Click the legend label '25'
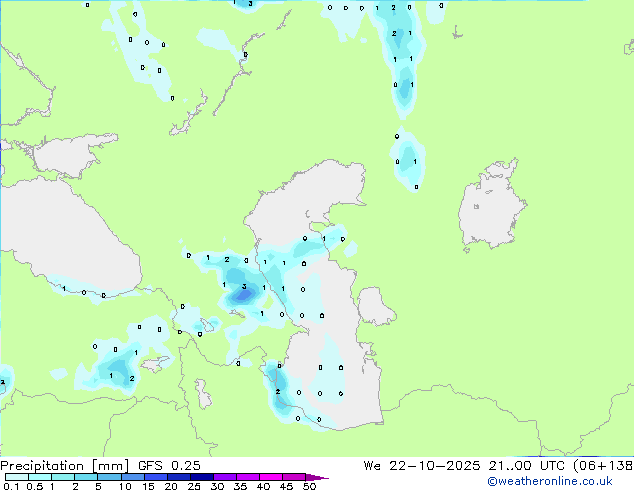Image resolution: width=634 pixels, height=490 pixels. tap(194, 486)
